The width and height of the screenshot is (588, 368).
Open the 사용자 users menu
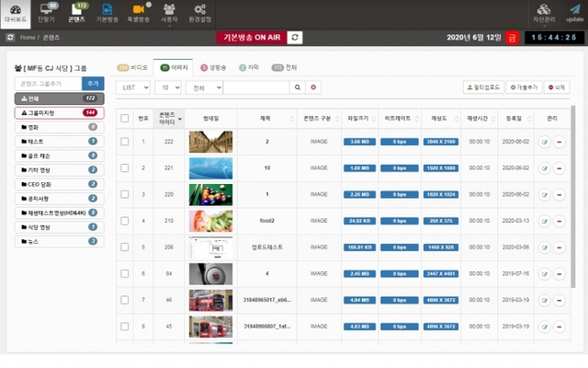pyautogui.click(x=169, y=14)
